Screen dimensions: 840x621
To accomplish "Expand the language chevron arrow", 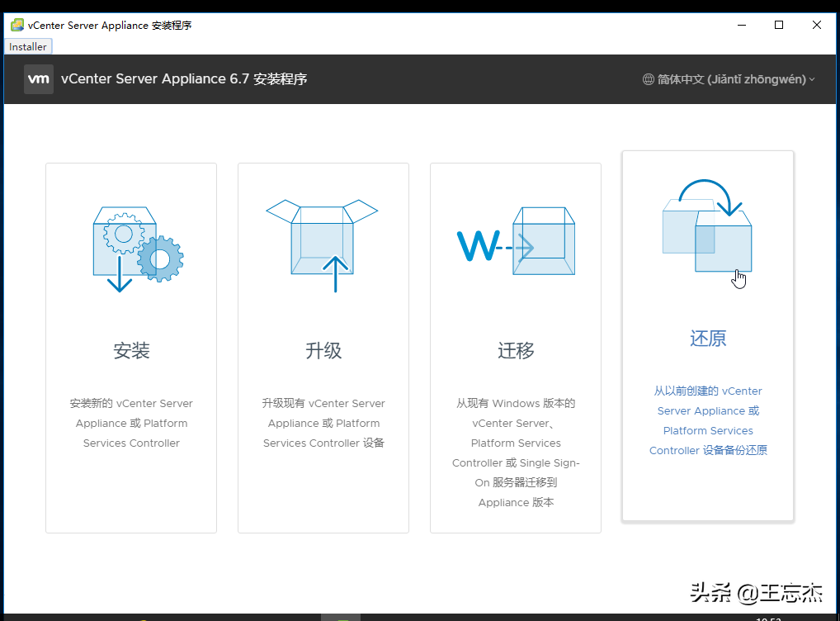I will (812, 79).
